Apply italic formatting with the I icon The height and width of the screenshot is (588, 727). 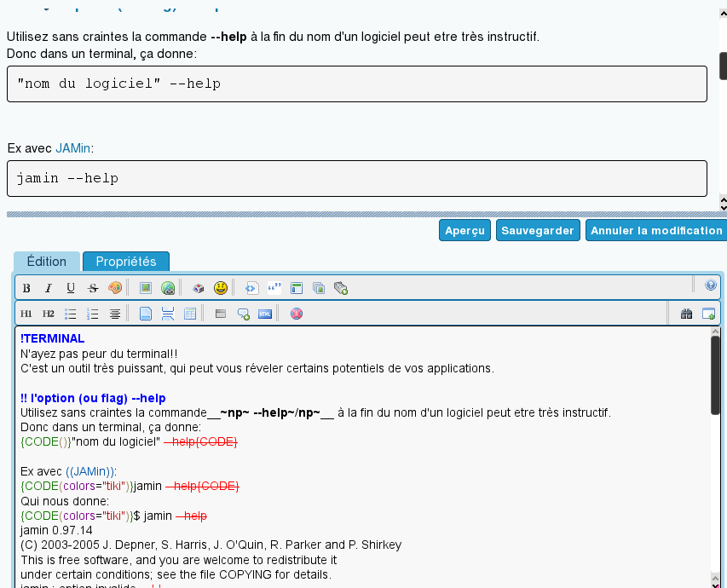49,288
